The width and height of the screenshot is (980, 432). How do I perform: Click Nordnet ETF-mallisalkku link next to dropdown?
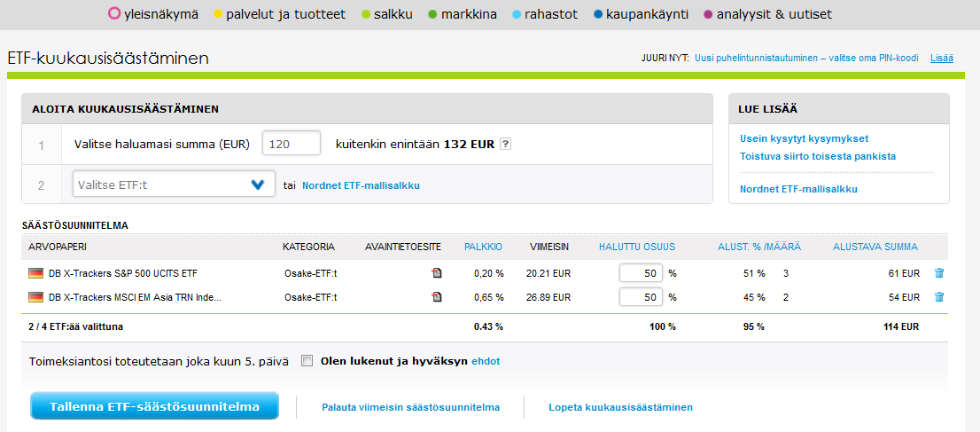[x=362, y=185]
